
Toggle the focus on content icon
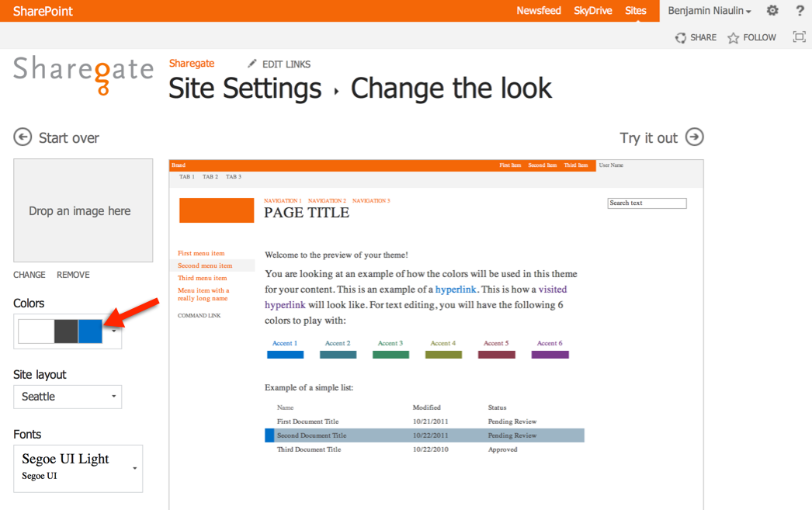(799, 36)
